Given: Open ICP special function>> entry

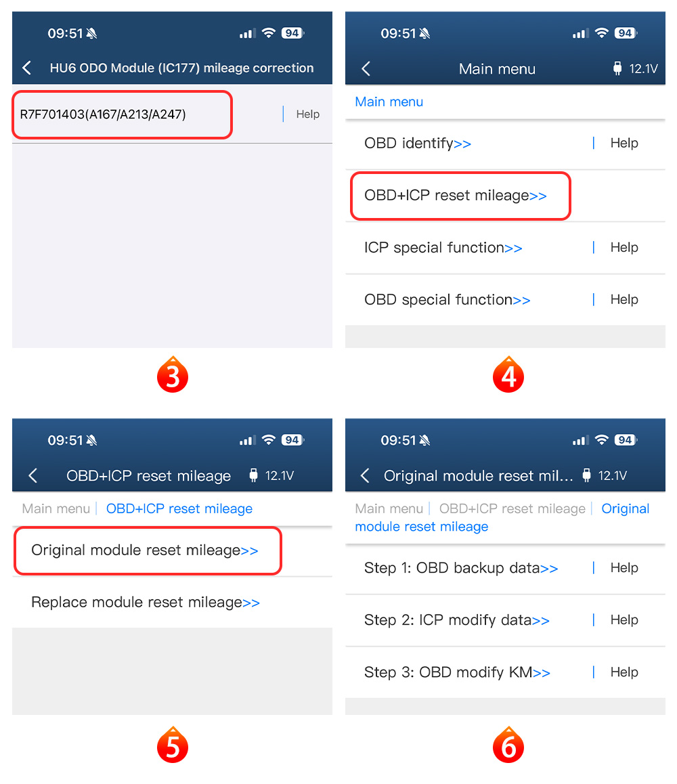Looking at the screenshot, I should point(443,248).
